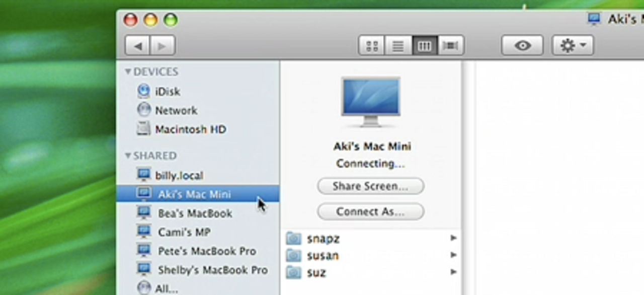Select Macintosh HD in the sidebar
Screen dimensions: 644x295
pos(190,129)
